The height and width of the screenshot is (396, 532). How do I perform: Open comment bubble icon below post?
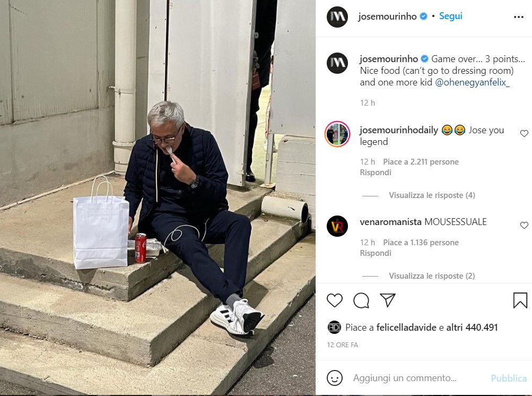[x=361, y=300]
